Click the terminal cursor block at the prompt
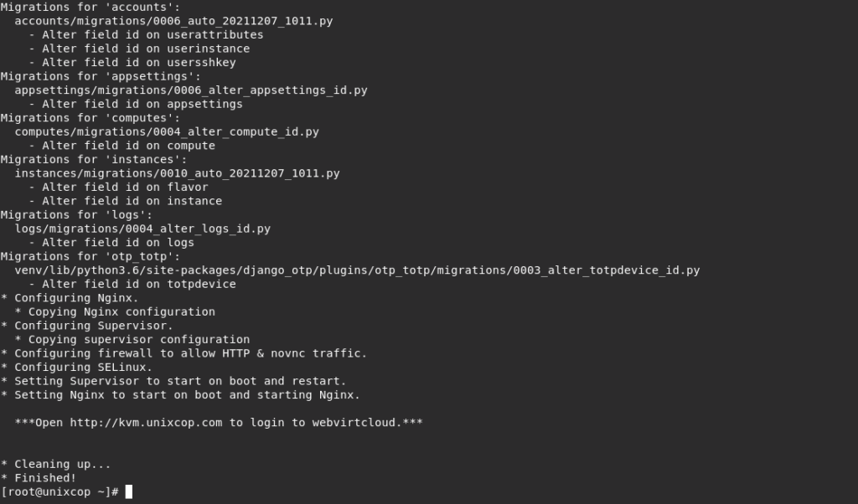 click(128, 491)
